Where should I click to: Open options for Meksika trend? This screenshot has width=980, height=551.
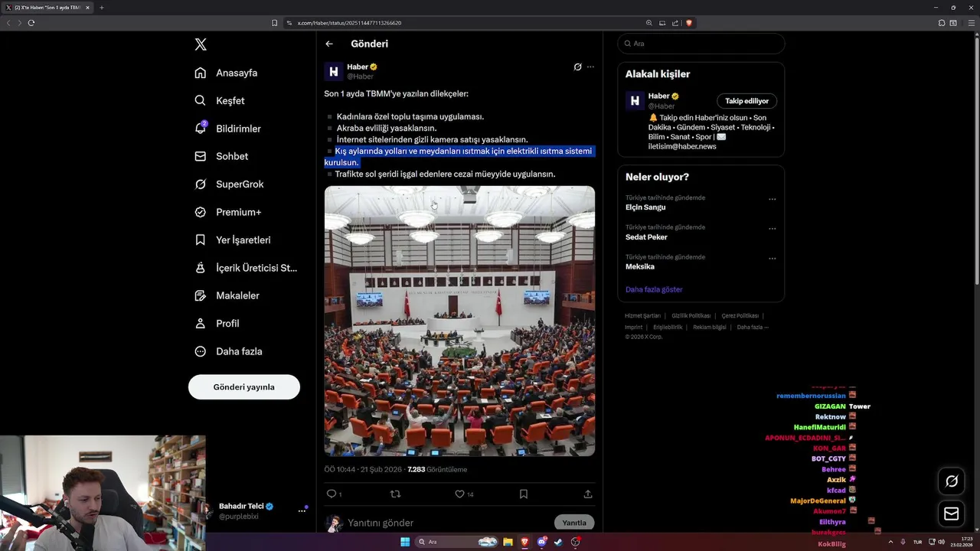(x=772, y=259)
